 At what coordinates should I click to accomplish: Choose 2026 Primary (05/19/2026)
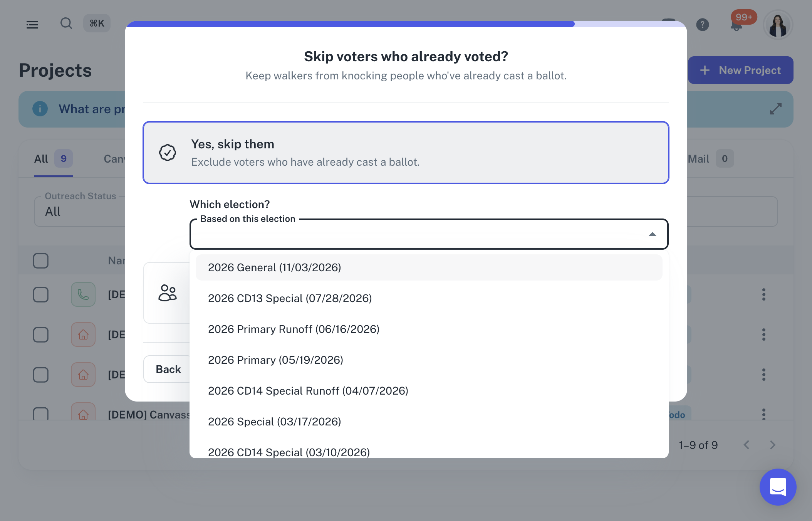point(429,360)
